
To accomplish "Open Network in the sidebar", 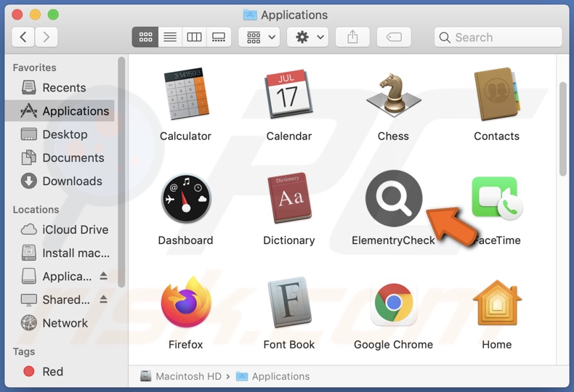I will [60, 323].
